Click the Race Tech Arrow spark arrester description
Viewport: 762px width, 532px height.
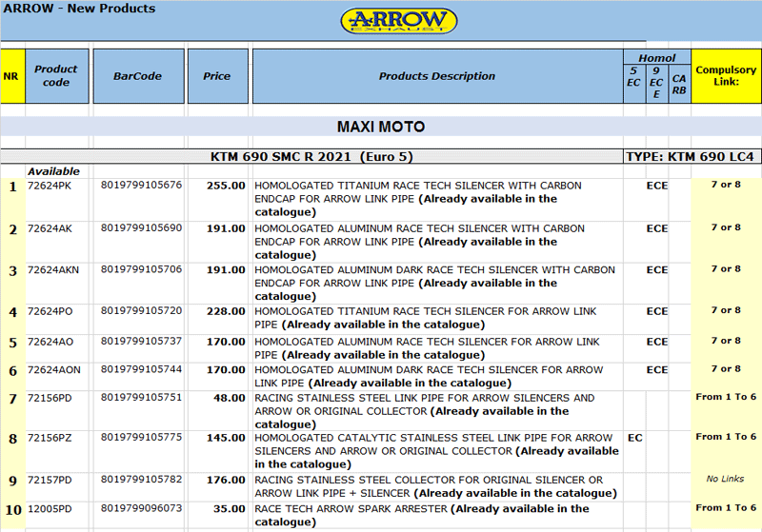[422, 516]
